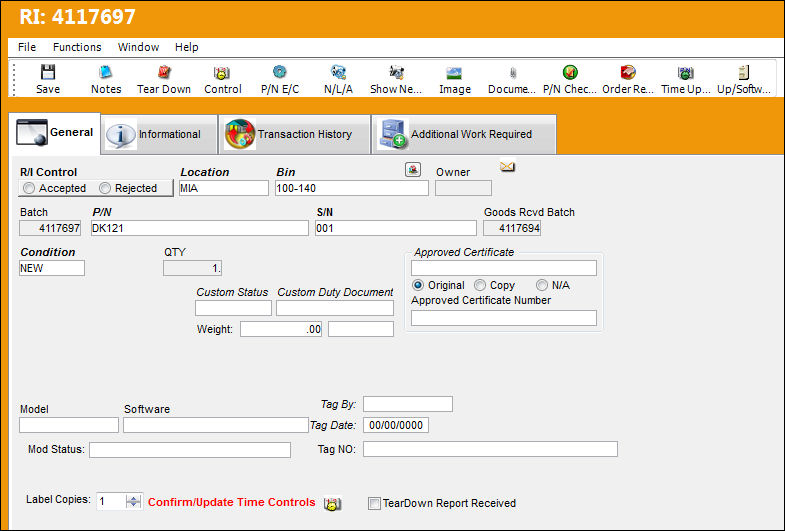The image size is (785, 531).
Task: Click the Approved Certificate Number field
Action: pos(504,318)
